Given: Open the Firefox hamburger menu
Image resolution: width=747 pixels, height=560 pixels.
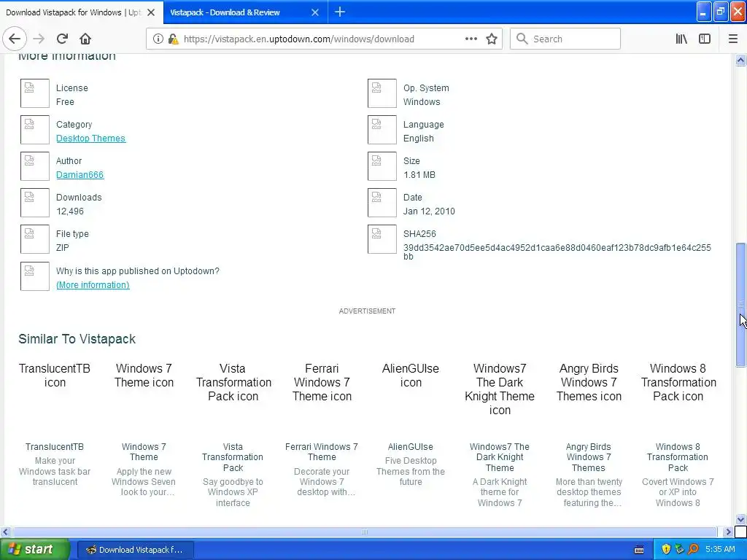Looking at the screenshot, I should (x=732, y=39).
